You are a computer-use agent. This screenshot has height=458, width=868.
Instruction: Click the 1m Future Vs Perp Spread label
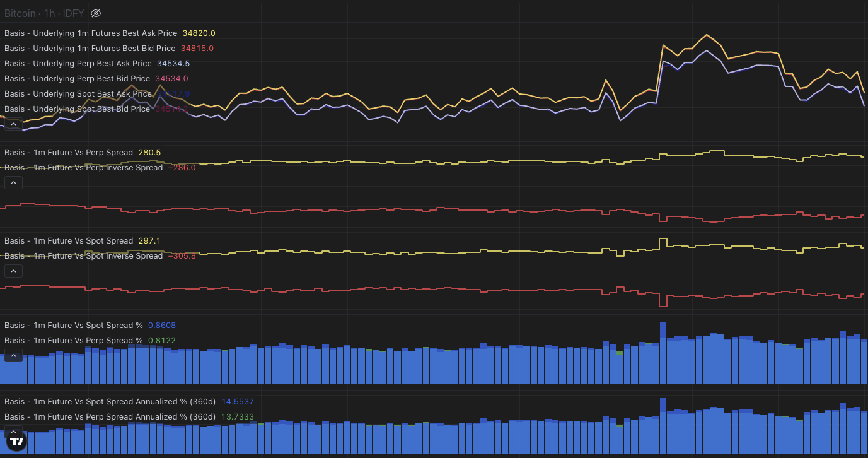[x=69, y=152]
